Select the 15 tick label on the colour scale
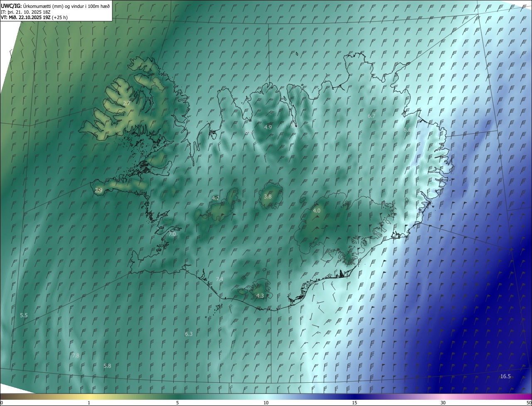Image resolution: width=532 pixels, height=406 pixels. tap(355, 403)
